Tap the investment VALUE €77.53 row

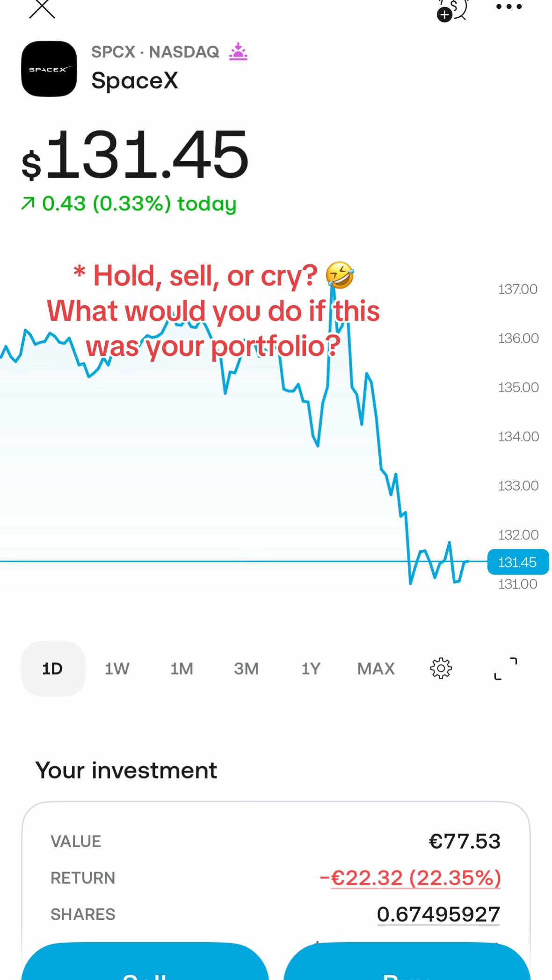276,841
